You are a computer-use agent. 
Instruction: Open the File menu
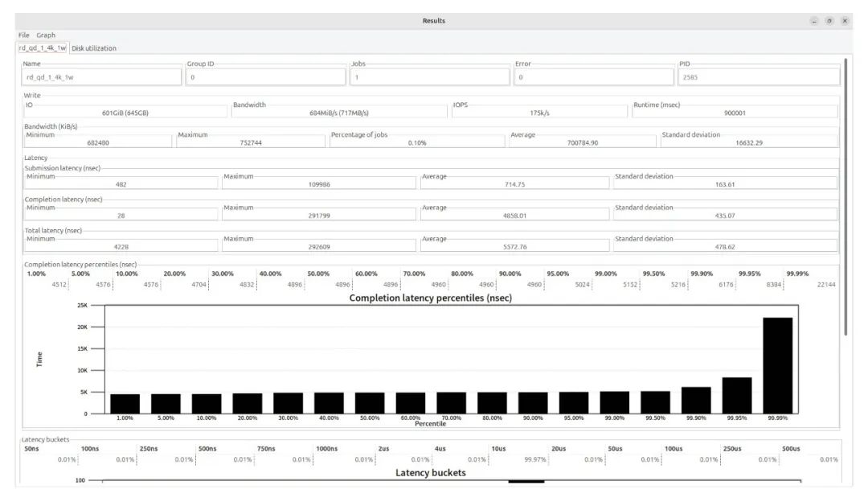pos(24,35)
